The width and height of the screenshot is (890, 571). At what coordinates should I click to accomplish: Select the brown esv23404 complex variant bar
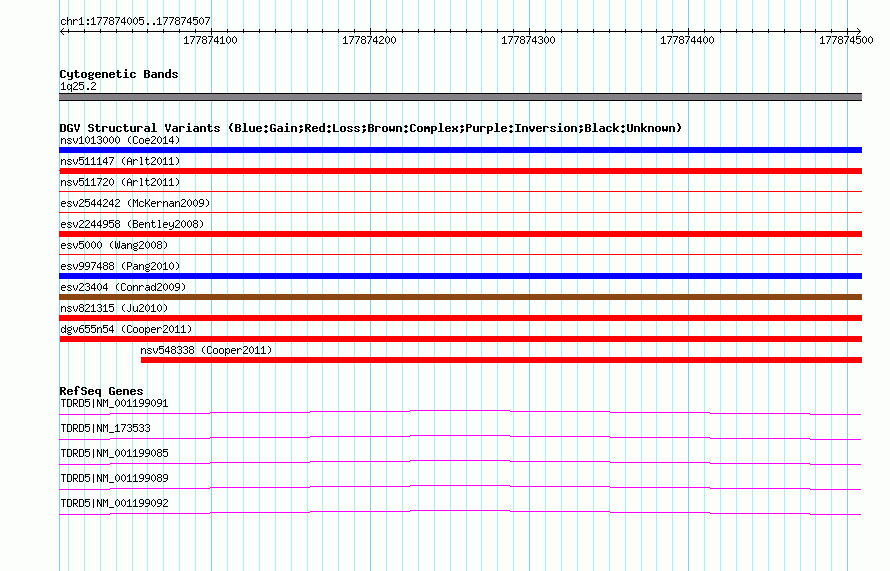460,297
